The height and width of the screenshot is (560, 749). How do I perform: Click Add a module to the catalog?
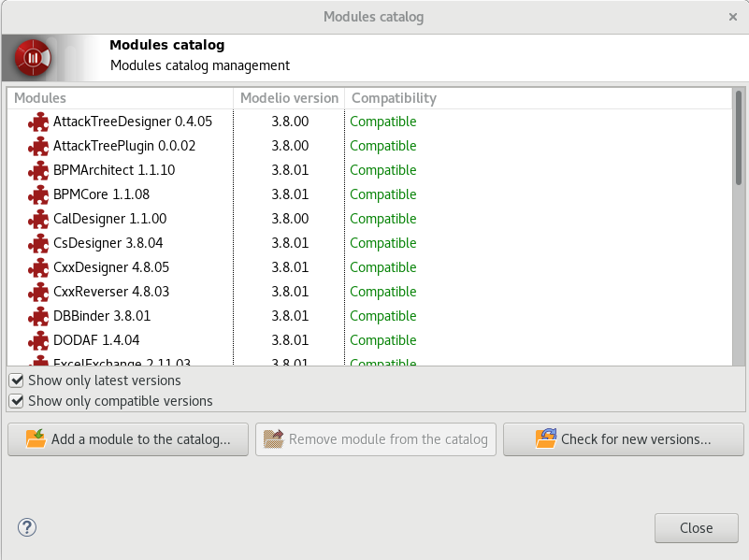(127, 438)
